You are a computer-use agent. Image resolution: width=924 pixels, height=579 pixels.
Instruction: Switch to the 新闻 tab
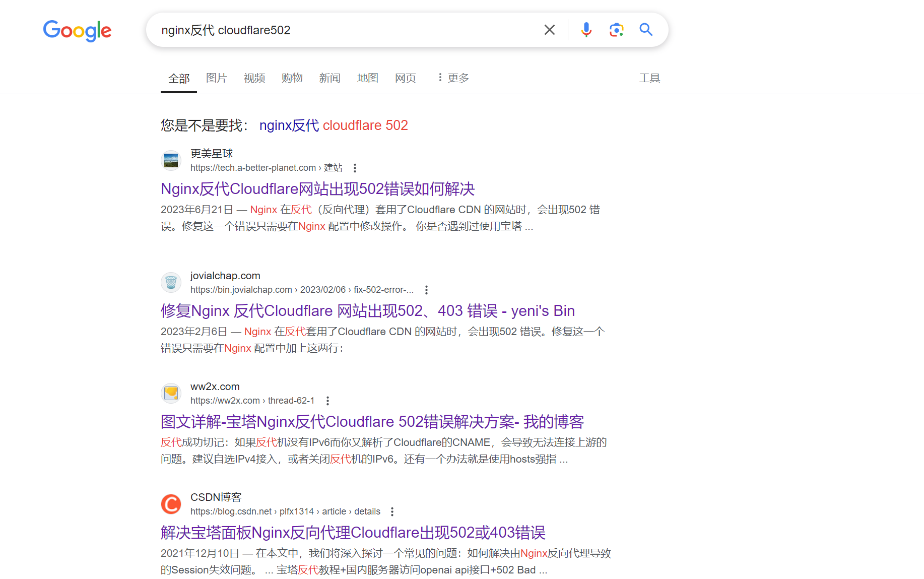[x=329, y=78]
